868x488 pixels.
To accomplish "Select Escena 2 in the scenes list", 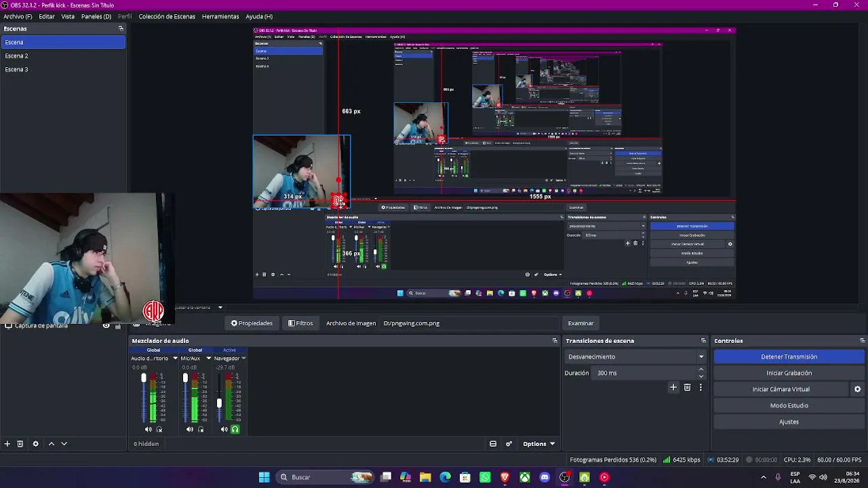I will tap(63, 56).
